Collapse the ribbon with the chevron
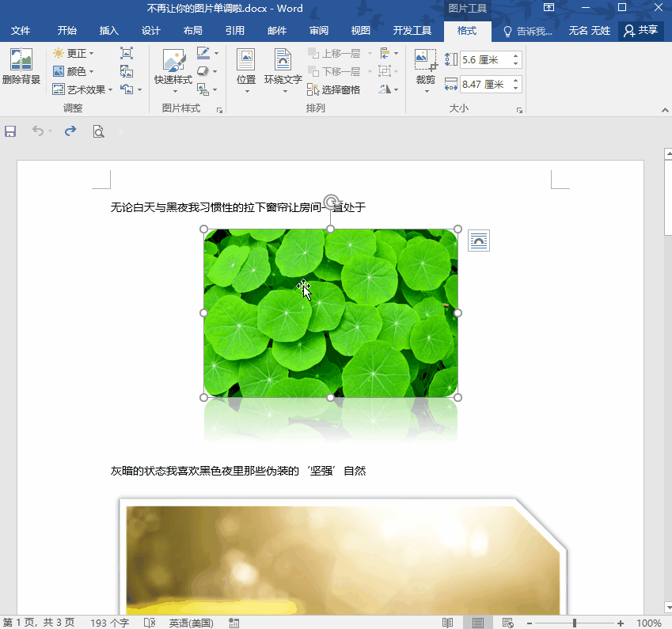The width and height of the screenshot is (672, 629). point(665,110)
